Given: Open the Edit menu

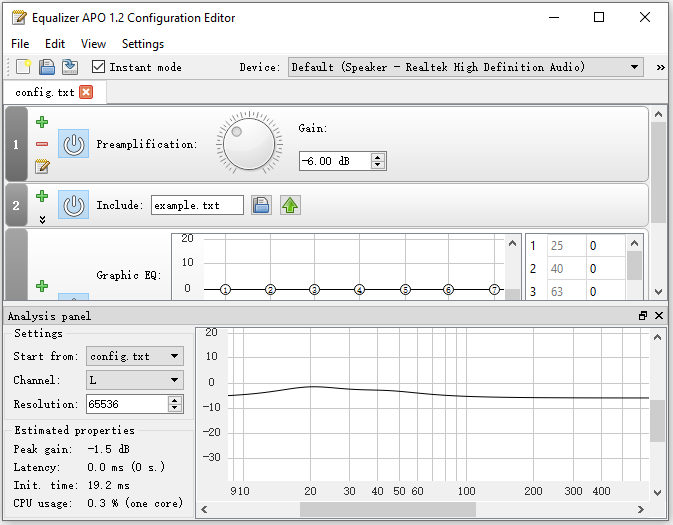Looking at the screenshot, I should click(55, 44).
